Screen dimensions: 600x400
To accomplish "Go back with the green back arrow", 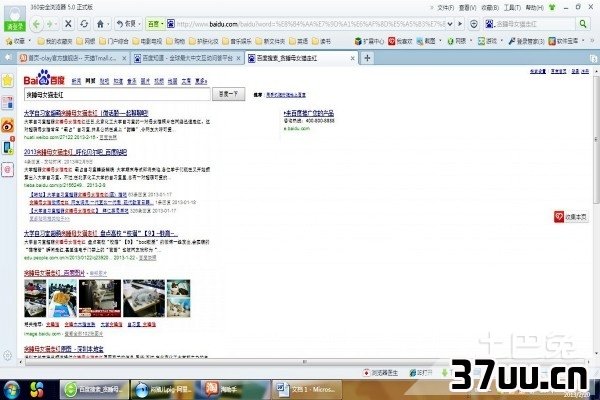I will tap(36, 24).
